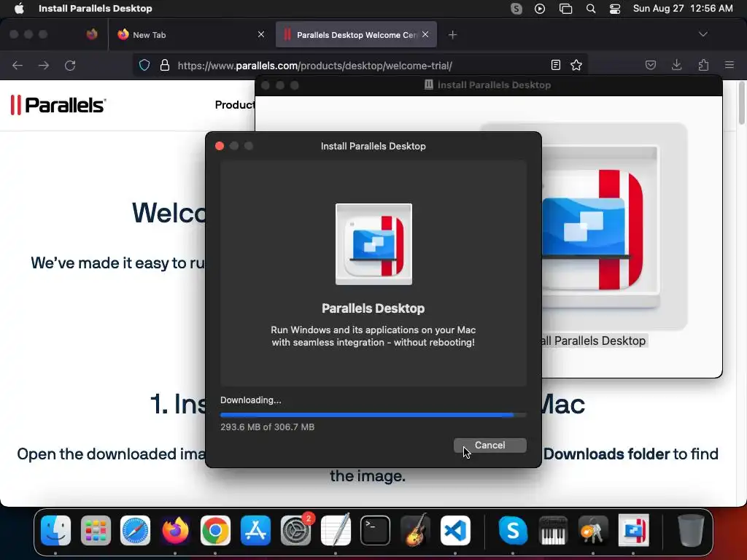Open Keychain Access from the Dock

pos(592,530)
